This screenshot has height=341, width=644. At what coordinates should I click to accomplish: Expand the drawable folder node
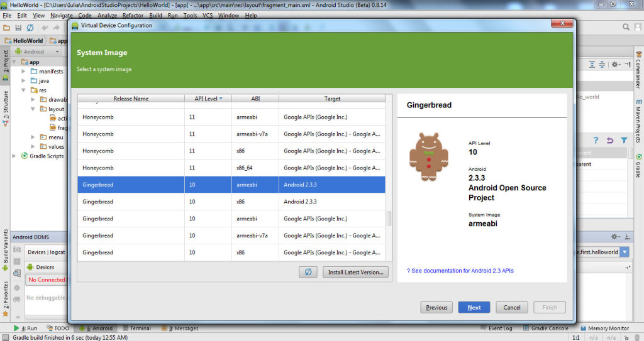click(x=33, y=100)
